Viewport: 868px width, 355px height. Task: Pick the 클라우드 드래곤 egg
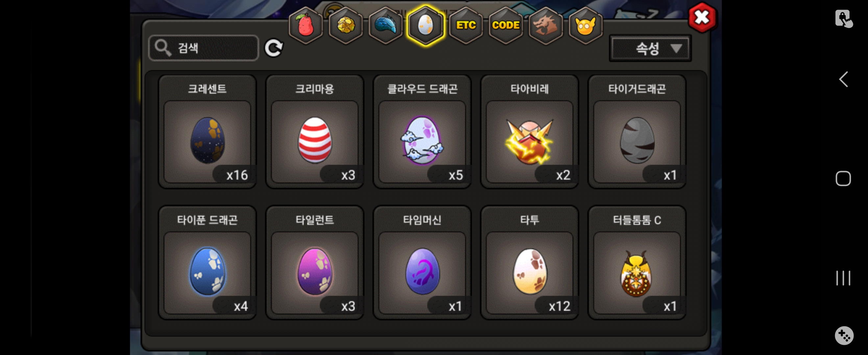tap(422, 132)
